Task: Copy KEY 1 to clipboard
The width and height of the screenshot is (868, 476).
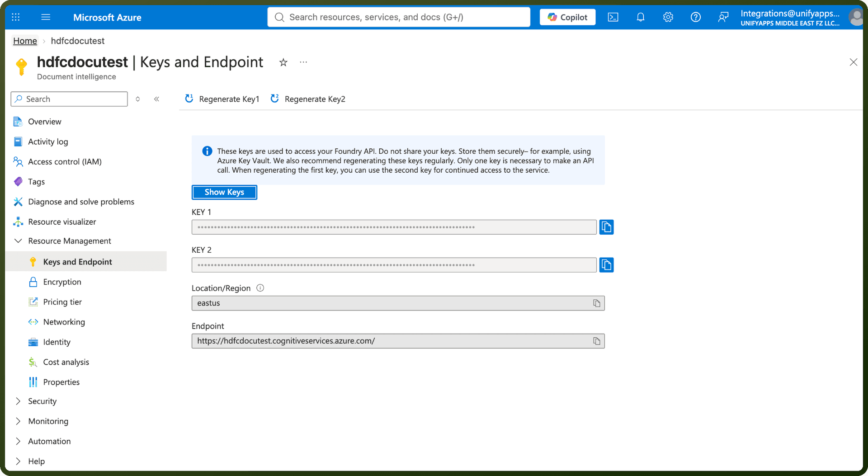Action: [606, 227]
